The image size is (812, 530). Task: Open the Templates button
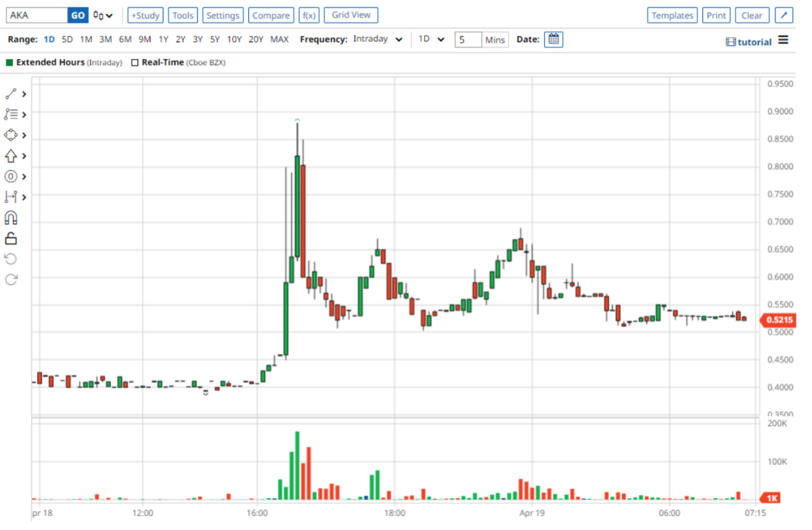pyautogui.click(x=673, y=15)
